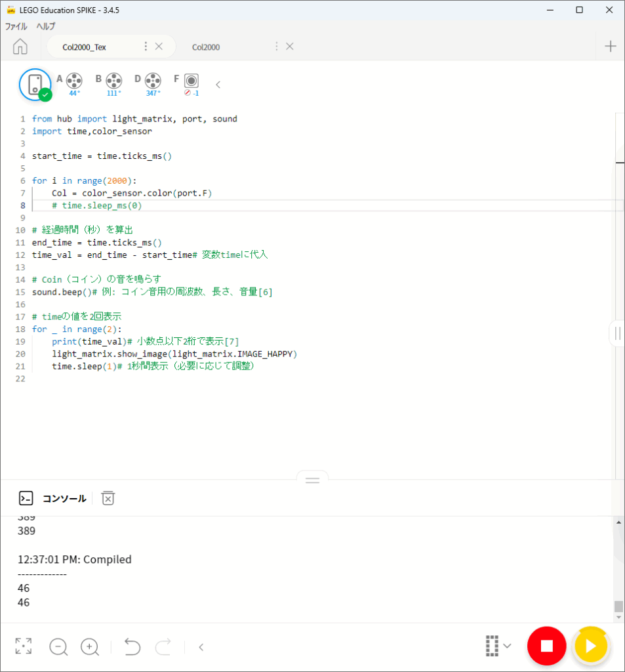Click the comment '# 経過時間（秒）を算出'

tap(82, 230)
